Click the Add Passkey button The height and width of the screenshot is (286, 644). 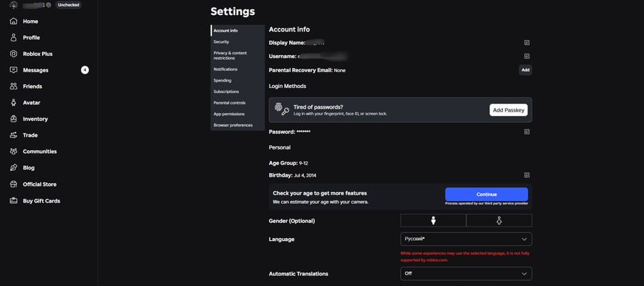(509, 110)
